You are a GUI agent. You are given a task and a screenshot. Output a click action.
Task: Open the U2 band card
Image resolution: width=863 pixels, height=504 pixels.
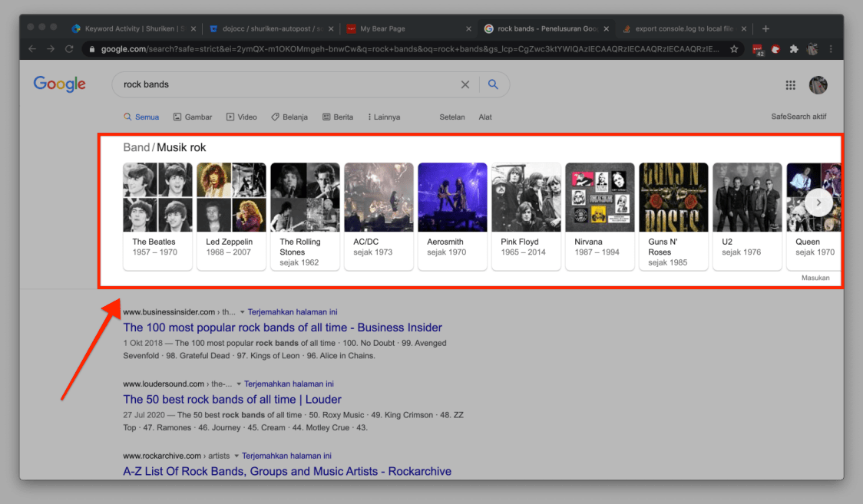[747, 216]
